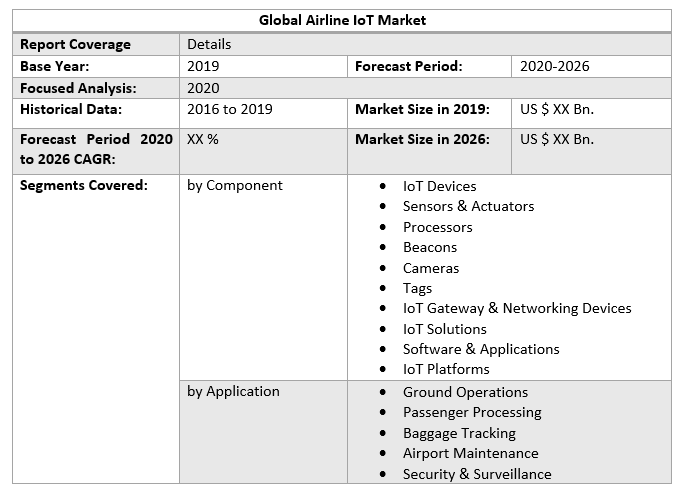This screenshot has width=689, height=499.
Task: Click the IoT Devices list item
Action: (439, 186)
